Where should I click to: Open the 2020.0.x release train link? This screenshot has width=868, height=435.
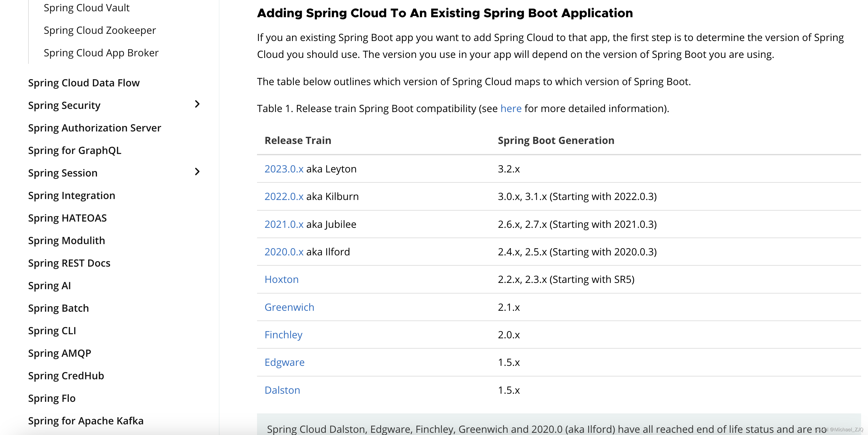(x=284, y=252)
